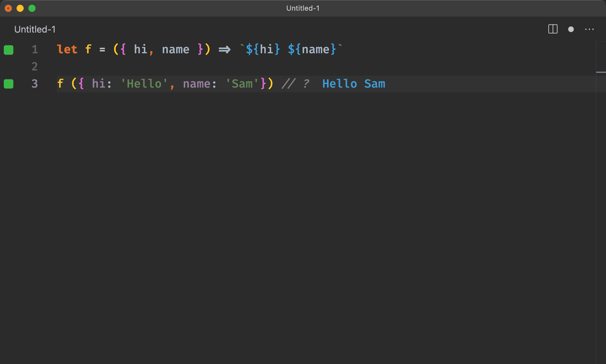Click green coverage square on line 1
The image size is (606, 364).
pos(9,50)
